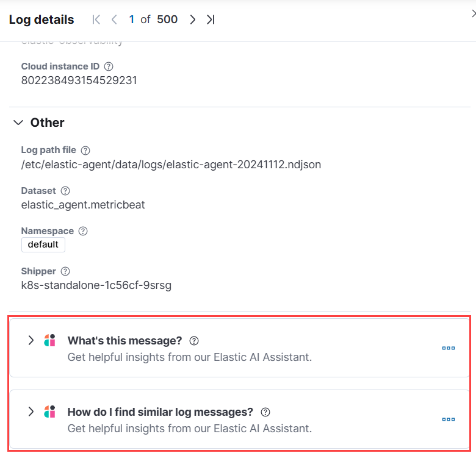Open options menu for What's this message
476x456 pixels.
pyautogui.click(x=449, y=348)
